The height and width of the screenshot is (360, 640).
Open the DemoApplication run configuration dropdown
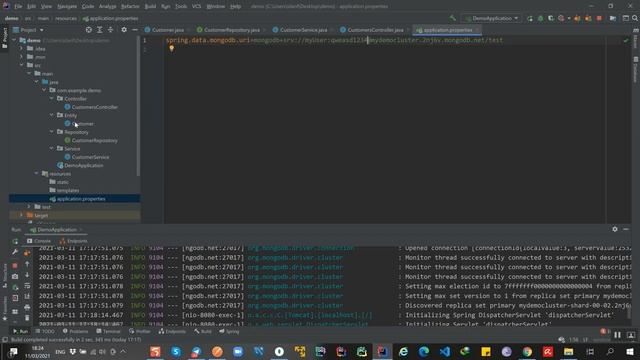491,18
